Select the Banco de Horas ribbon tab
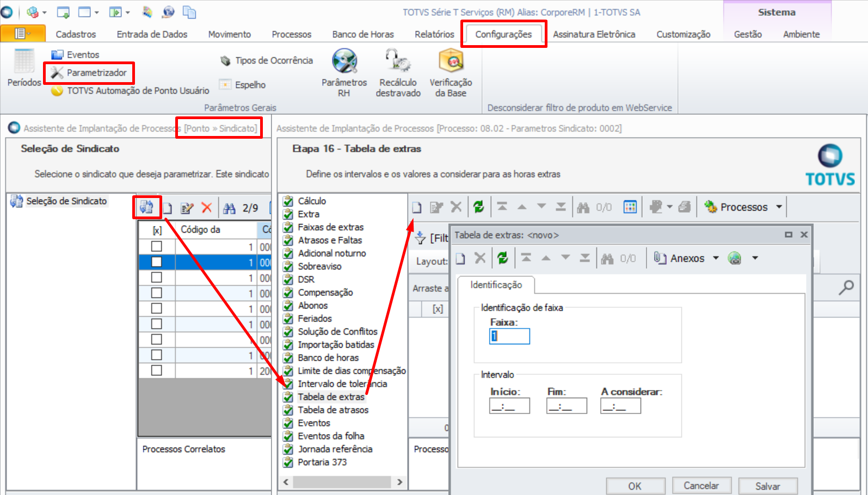This screenshot has height=495, width=868. (x=363, y=34)
